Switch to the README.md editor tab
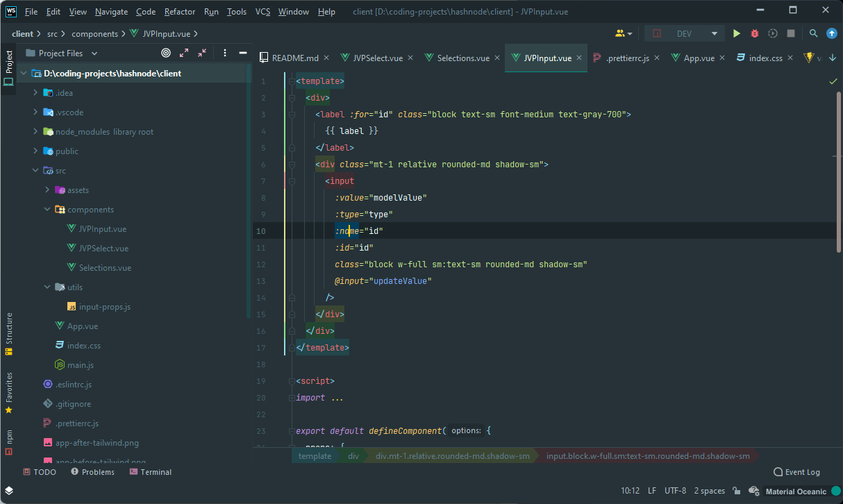The height and width of the screenshot is (504, 843). [x=294, y=58]
